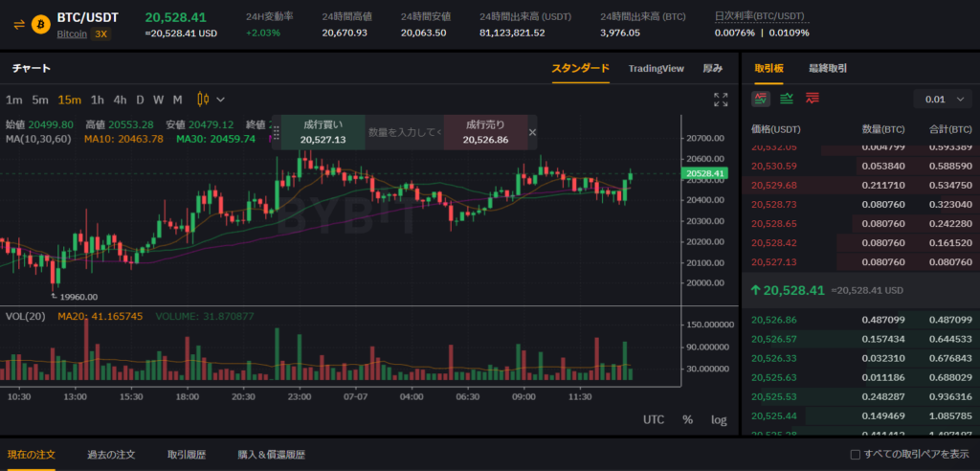Select 15m timeframe
The height and width of the screenshot is (471, 980).
point(69,100)
